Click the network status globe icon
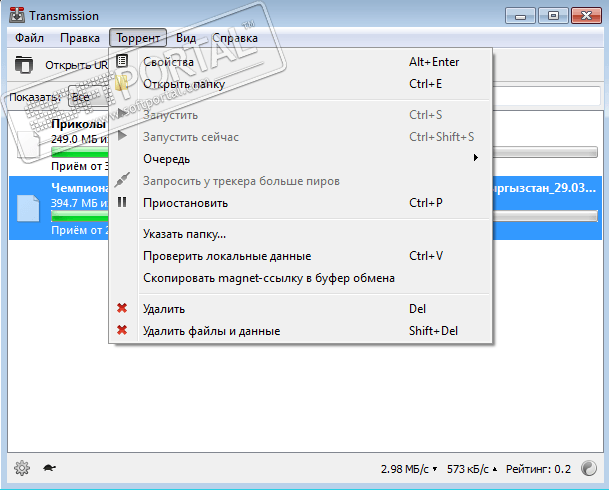The image size is (609, 490). tap(589, 468)
